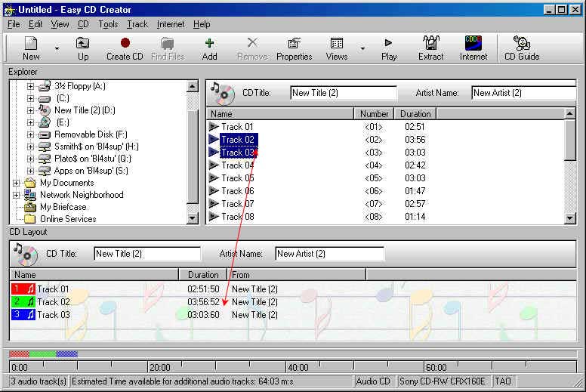Image resolution: width=586 pixels, height=392 pixels.
Task: Expand the My Documents node
Action: 16,183
